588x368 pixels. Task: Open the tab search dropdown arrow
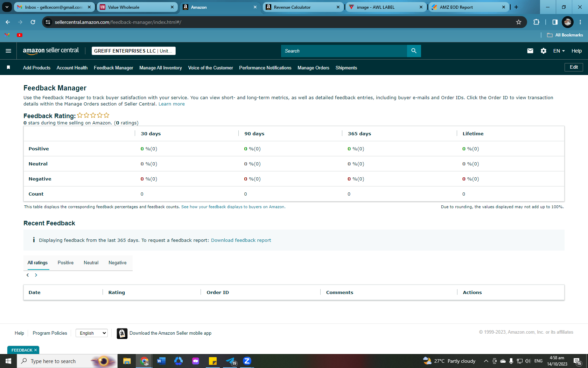(7, 7)
